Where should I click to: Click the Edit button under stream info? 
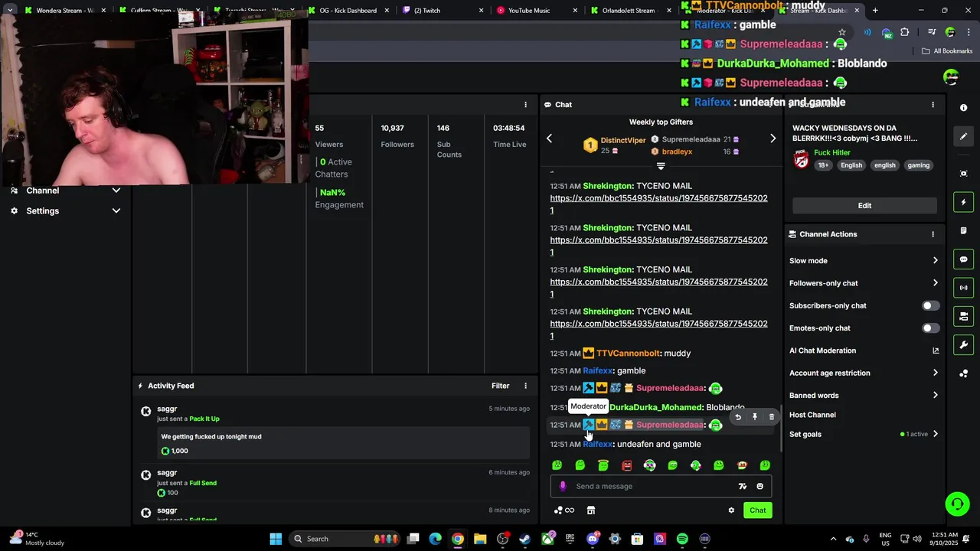pos(864,205)
